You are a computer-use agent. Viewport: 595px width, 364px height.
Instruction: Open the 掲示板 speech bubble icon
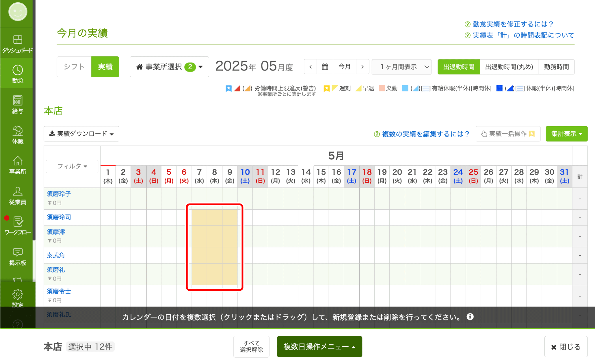[18, 252]
